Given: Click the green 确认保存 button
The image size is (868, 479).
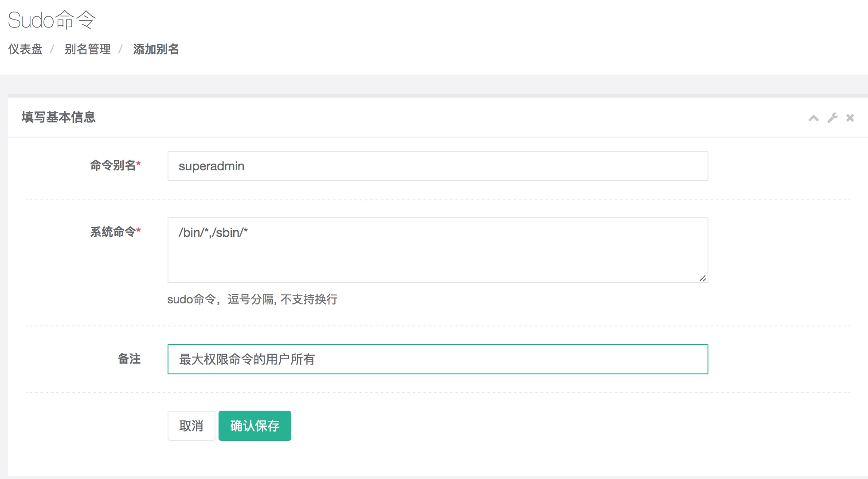Looking at the screenshot, I should click(x=254, y=426).
